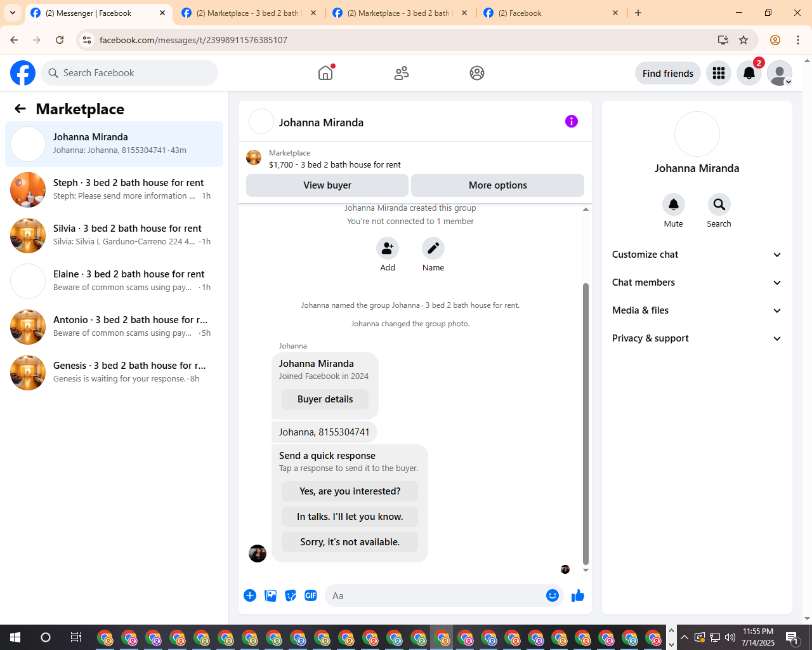Send quick response 'Sorry, it's not available.'
812x650 pixels.
[x=350, y=542]
